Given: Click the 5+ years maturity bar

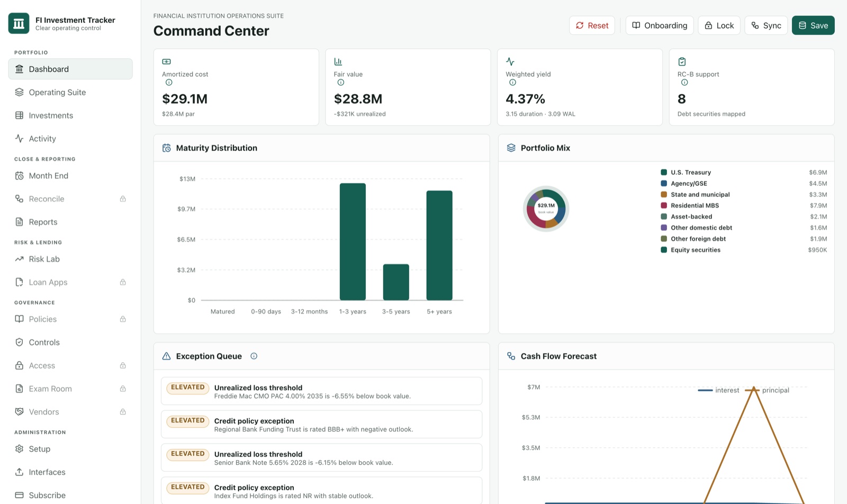Looking at the screenshot, I should (439, 246).
